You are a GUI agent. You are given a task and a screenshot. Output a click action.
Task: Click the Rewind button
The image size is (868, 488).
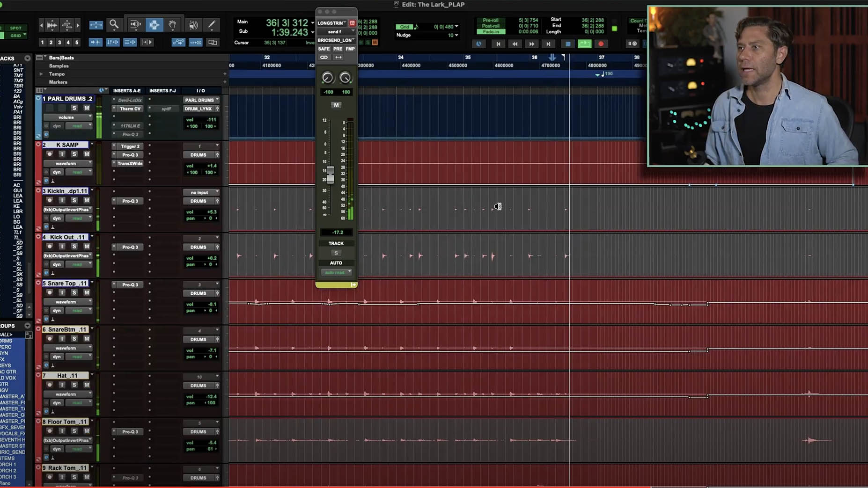[515, 44]
